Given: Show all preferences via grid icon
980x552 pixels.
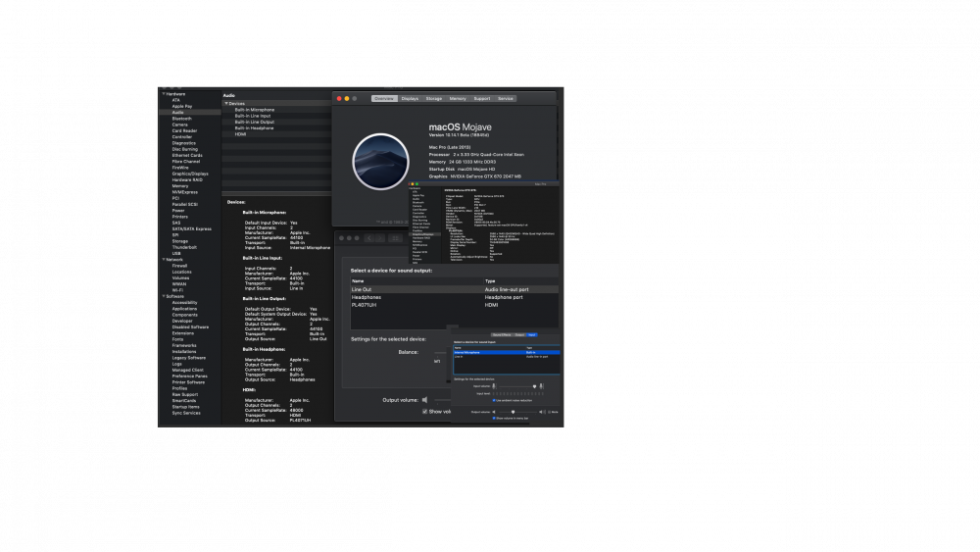Looking at the screenshot, I should click(x=395, y=238).
